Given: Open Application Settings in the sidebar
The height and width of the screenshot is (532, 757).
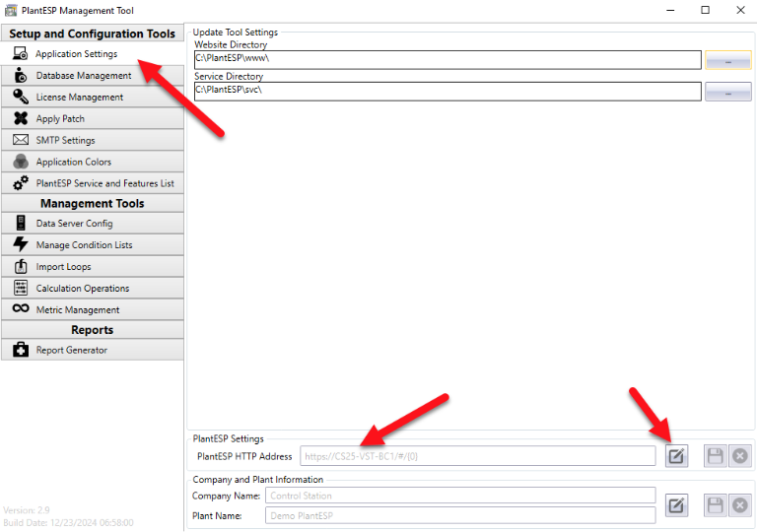Looking at the screenshot, I should click(93, 54).
